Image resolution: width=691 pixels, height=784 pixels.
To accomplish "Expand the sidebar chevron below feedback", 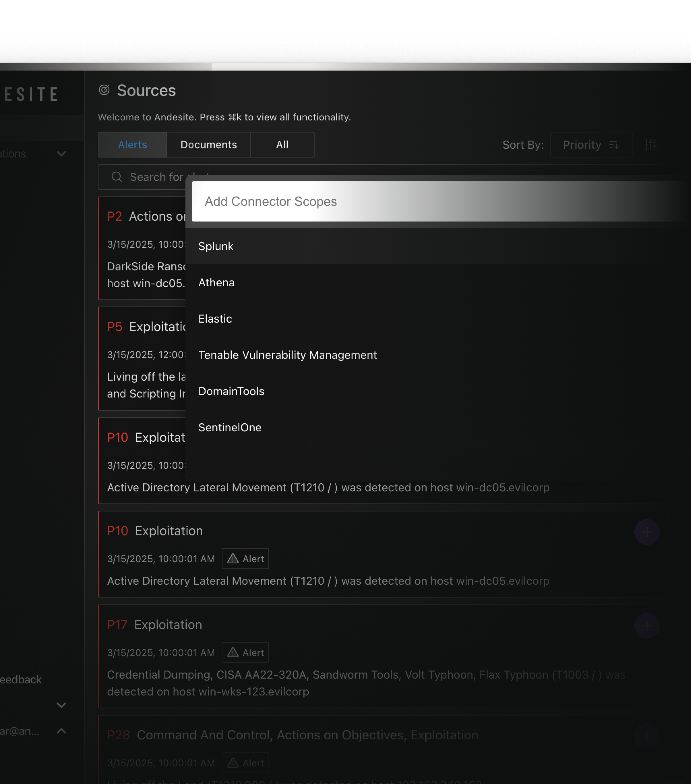I will (x=61, y=705).
